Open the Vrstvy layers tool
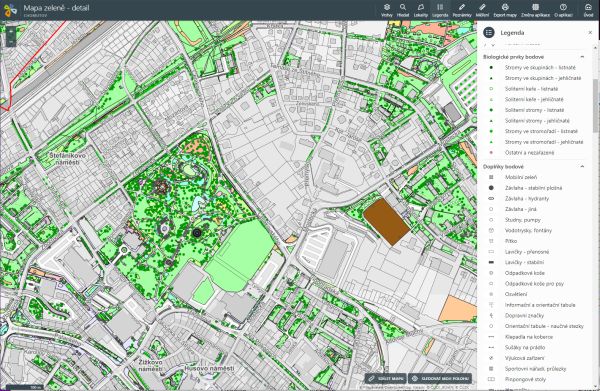This screenshot has height=391, width=600. [387, 10]
